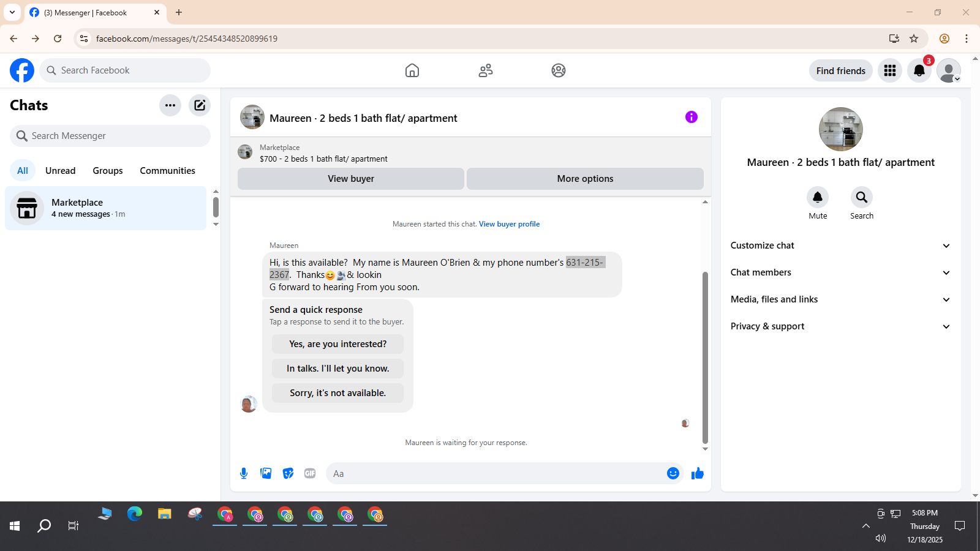Open the account profile avatar menu
This screenshot has height=551, width=980.
pos(949,70)
